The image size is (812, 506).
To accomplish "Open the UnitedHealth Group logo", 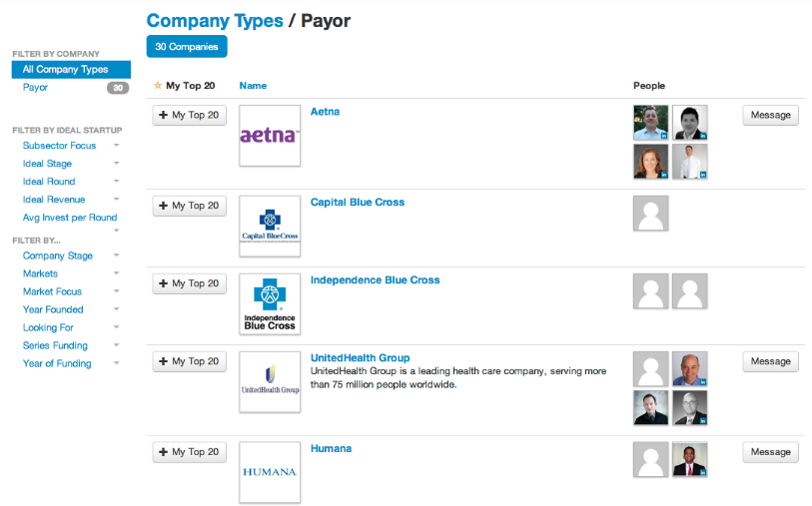I will (x=270, y=382).
